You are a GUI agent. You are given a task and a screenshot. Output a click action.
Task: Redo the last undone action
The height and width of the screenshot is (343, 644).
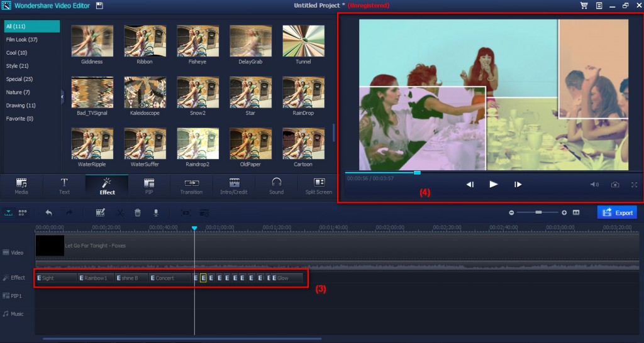(x=69, y=212)
